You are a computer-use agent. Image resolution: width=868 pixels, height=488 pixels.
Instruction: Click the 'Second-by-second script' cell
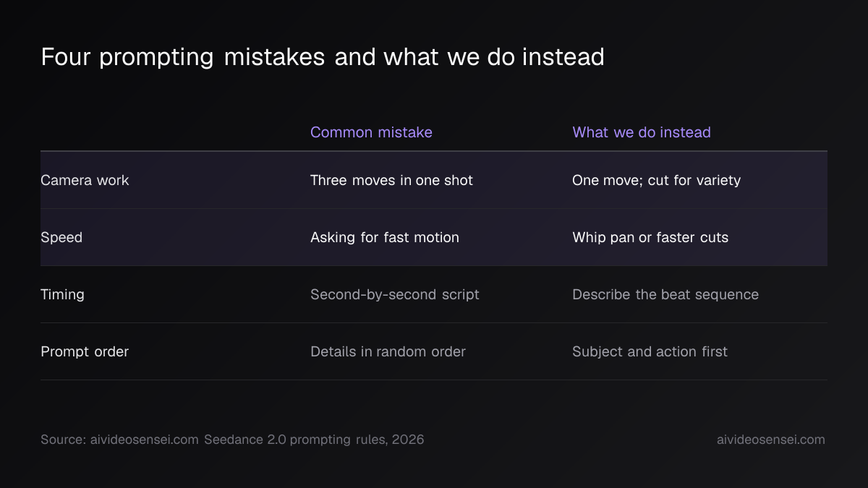click(x=395, y=294)
